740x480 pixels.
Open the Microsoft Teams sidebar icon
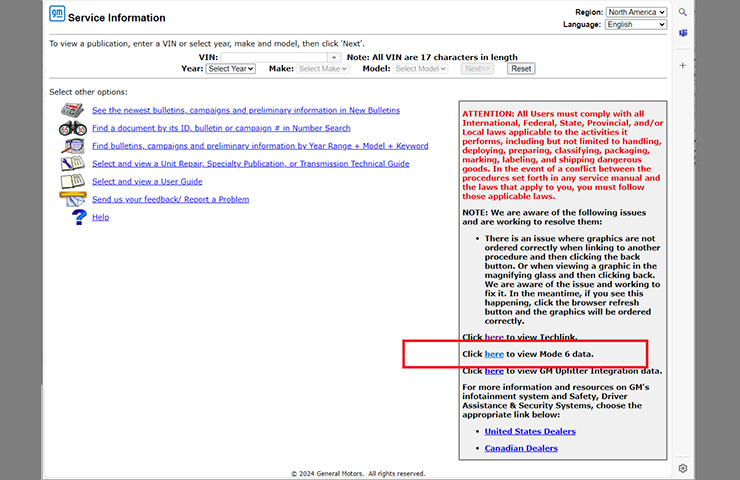[683, 33]
